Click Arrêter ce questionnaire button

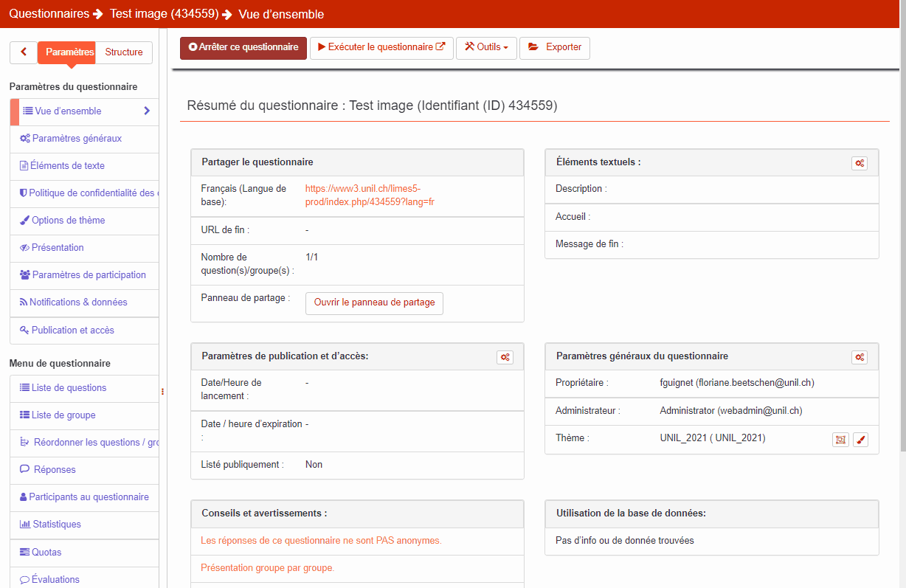point(243,47)
